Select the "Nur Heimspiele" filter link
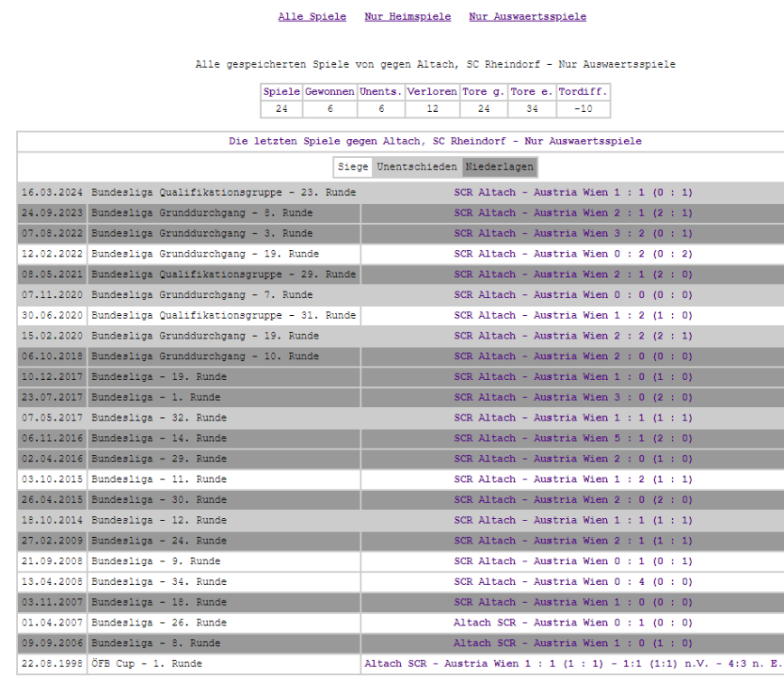This screenshot has height=677, width=784. (407, 16)
